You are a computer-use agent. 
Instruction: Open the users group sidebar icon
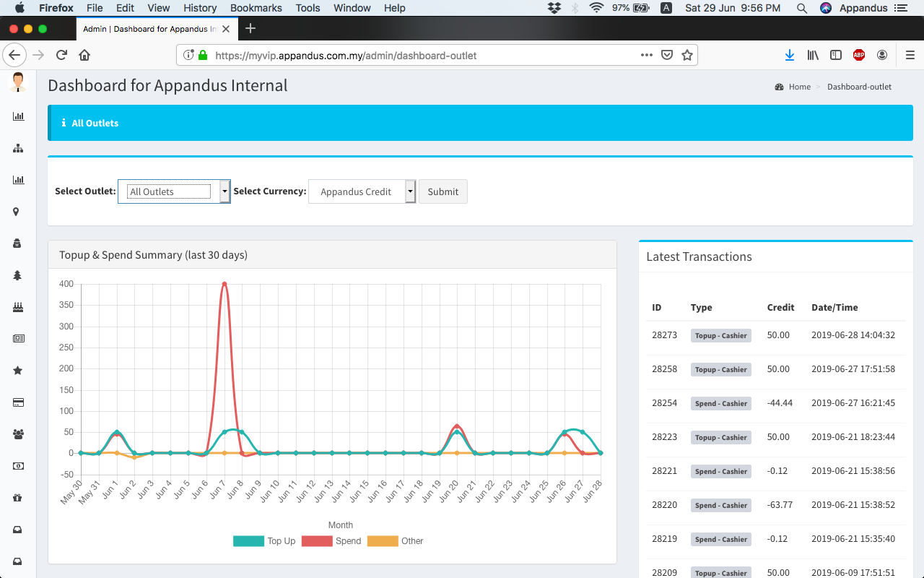pos(18,434)
